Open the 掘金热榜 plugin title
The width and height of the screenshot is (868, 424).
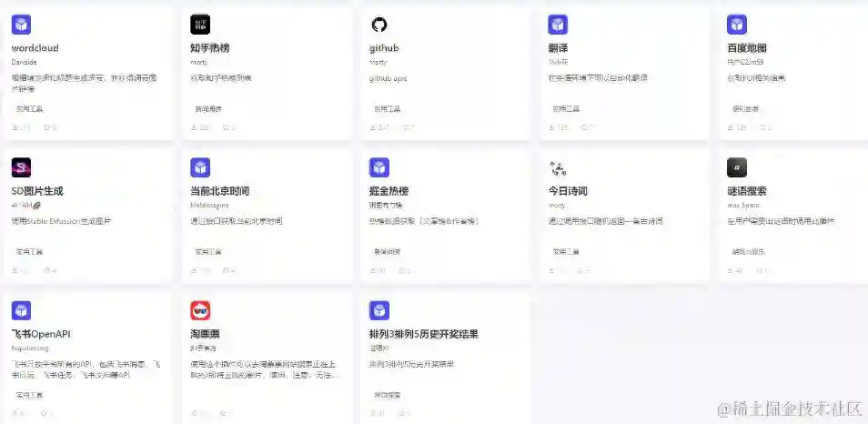click(389, 191)
